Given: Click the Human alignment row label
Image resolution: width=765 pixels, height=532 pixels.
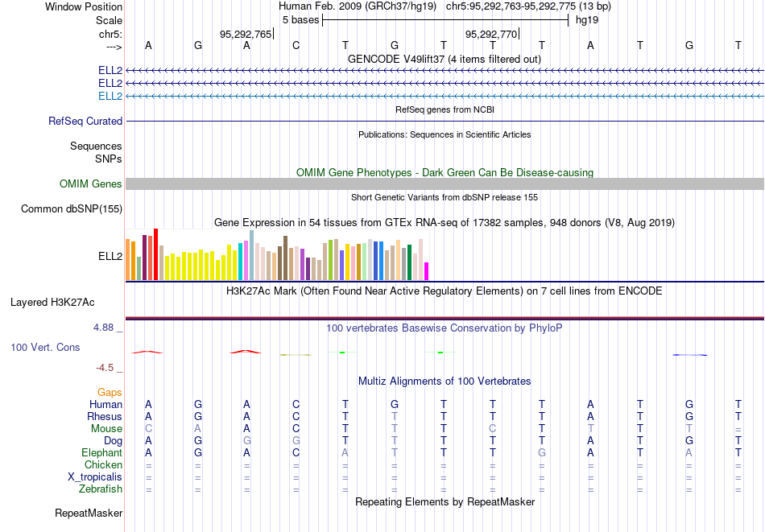Looking at the screenshot, I should 105,404.
